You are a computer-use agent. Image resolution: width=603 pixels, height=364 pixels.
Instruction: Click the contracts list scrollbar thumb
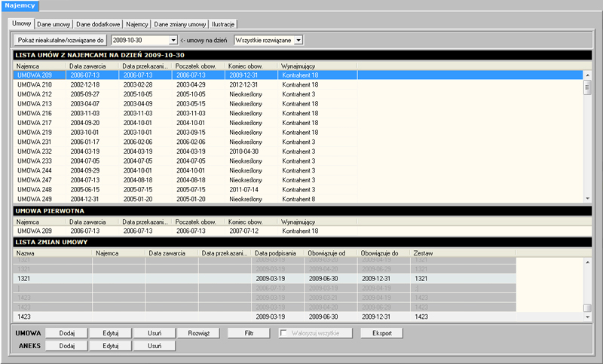(587, 87)
